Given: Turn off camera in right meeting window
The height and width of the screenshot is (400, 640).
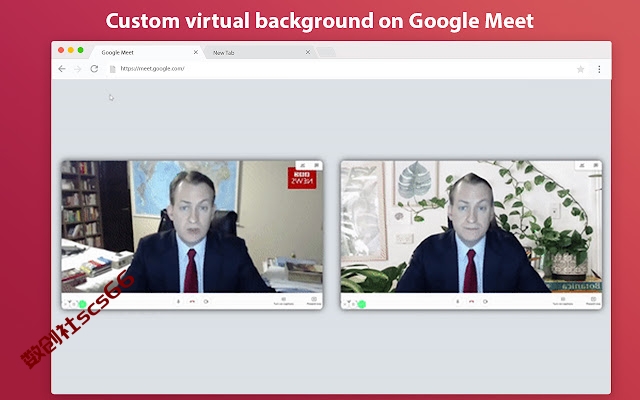Looking at the screenshot, I should coord(485,302).
